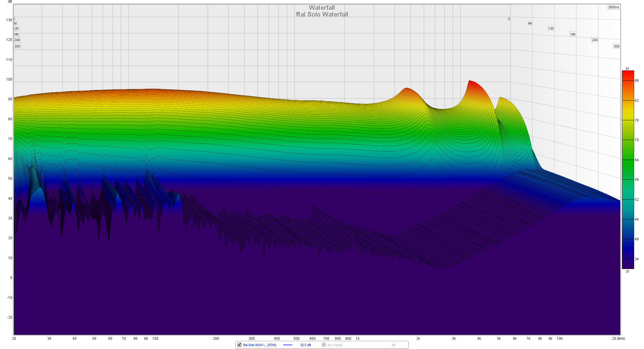Click the 300 time marker on left edge
The image size is (644, 349).
[17, 46]
